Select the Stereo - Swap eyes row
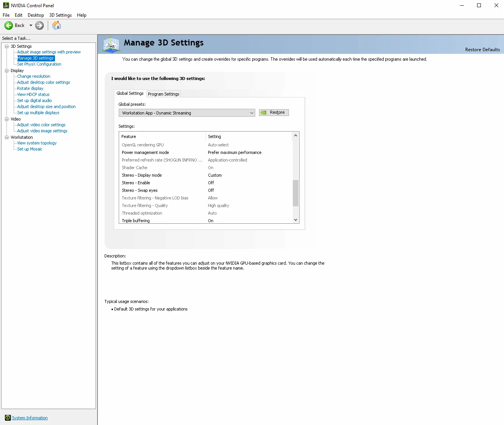Image resolution: width=504 pixels, height=425 pixels. [x=206, y=190]
